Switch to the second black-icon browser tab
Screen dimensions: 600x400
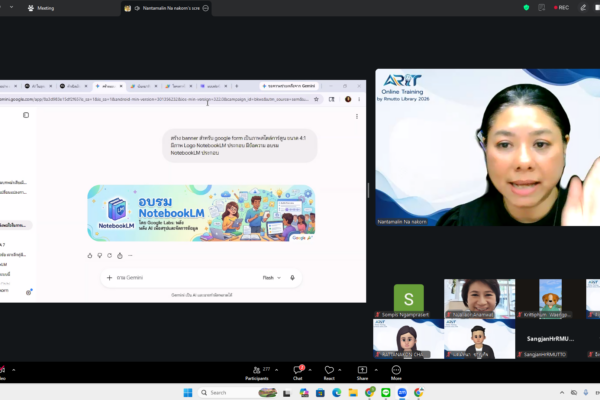[72, 86]
